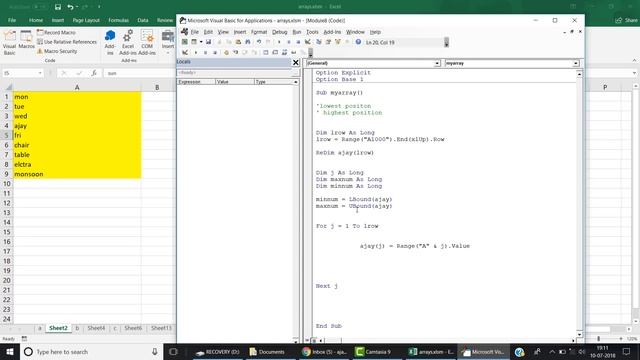The image size is (640, 360).
Task: Open the Properties Window toolbar icon
Action: tap(328, 42)
